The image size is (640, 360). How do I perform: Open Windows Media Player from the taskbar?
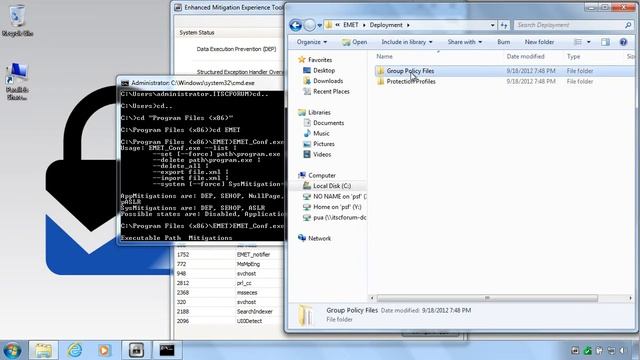point(104,350)
